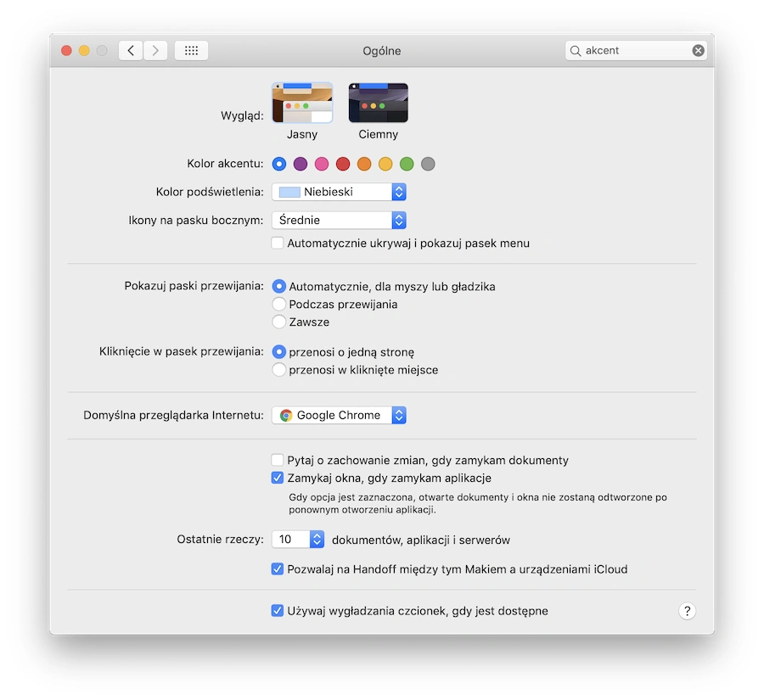764x700 pixels.
Task: Select przenosi w kliknięte miejsce option
Action: [278, 370]
